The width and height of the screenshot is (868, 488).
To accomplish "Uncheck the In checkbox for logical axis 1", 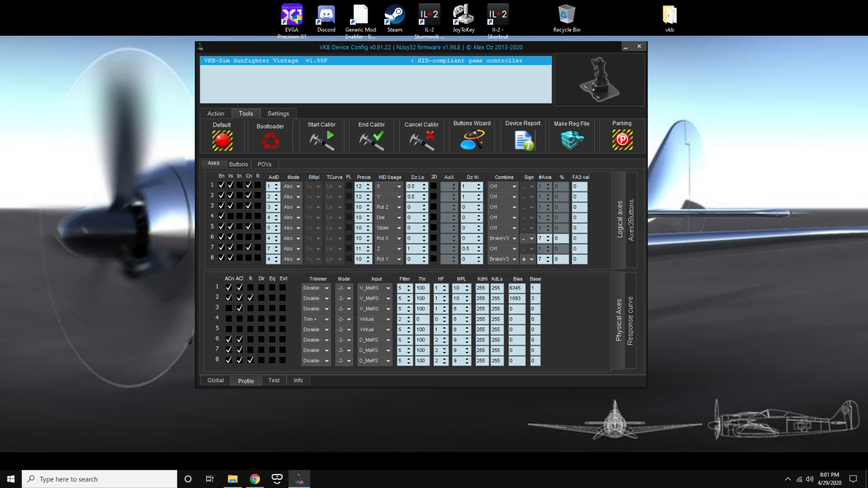I will pos(239,185).
